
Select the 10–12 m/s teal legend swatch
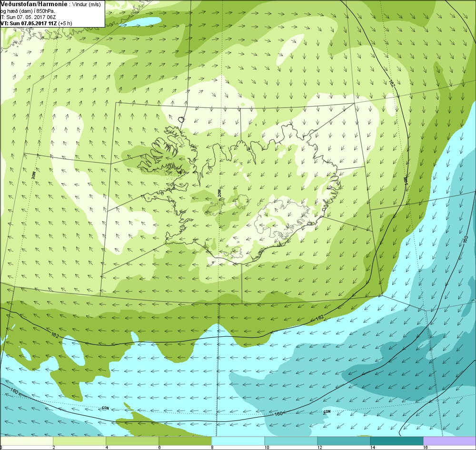coord(290,440)
